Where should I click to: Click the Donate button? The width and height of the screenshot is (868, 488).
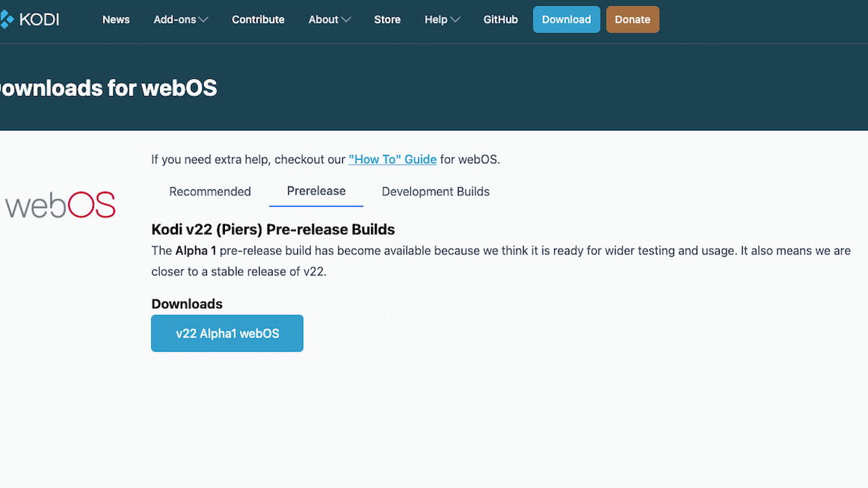click(633, 20)
